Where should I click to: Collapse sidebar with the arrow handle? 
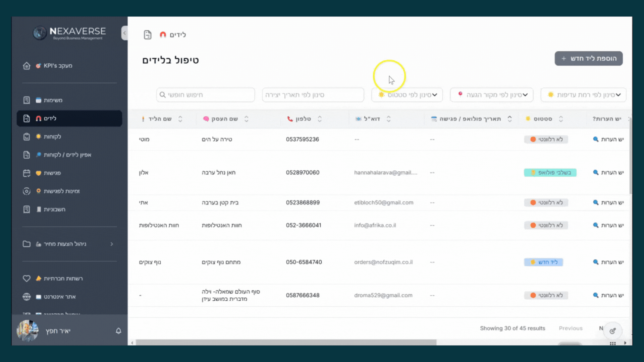(124, 33)
